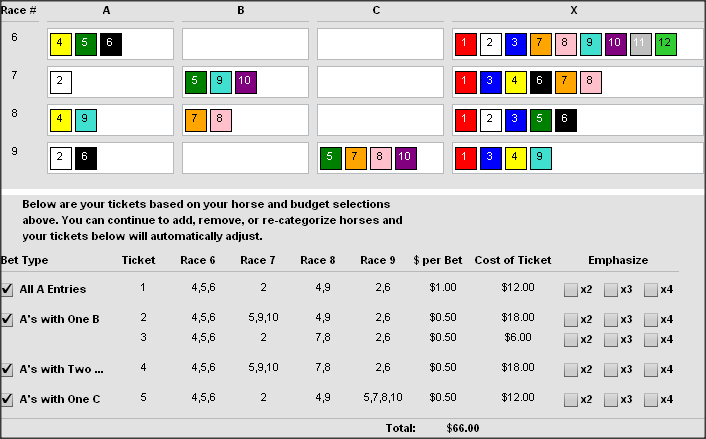706x439 pixels.
Task: Check x4 emphasis for ticket 5
Action: (651, 399)
